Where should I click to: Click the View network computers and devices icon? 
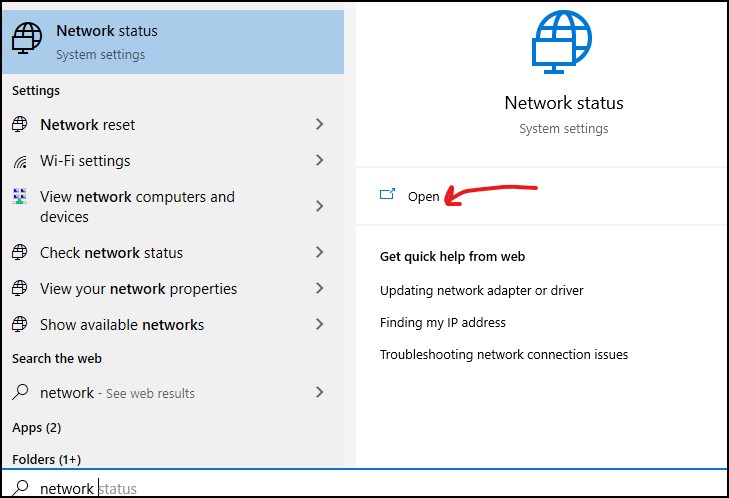(x=20, y=196)
